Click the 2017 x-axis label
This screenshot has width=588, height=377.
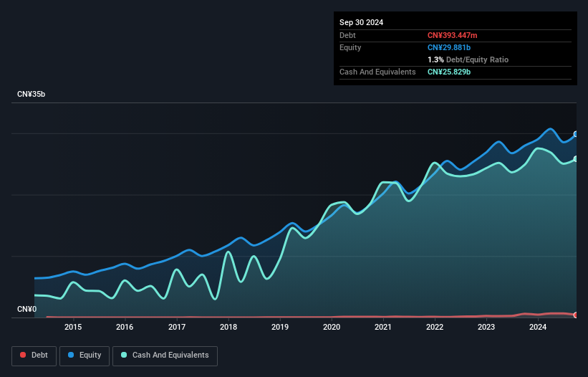[177, 327]
